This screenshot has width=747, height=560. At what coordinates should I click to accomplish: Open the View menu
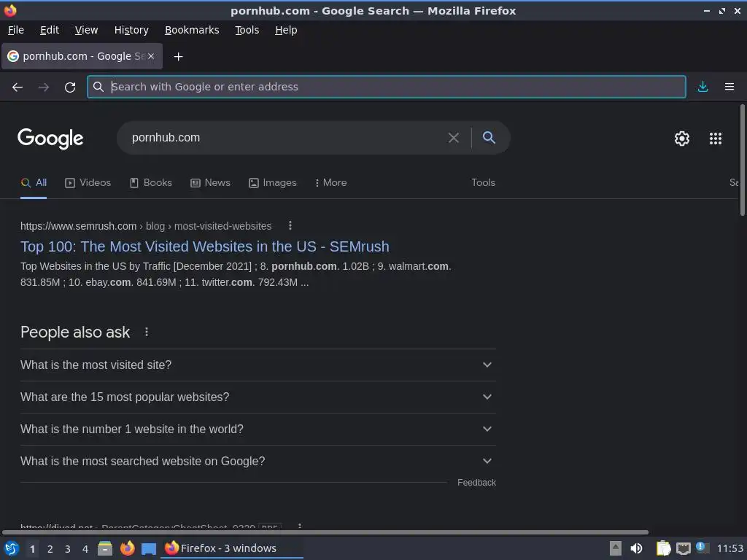(x=86, y=30)
